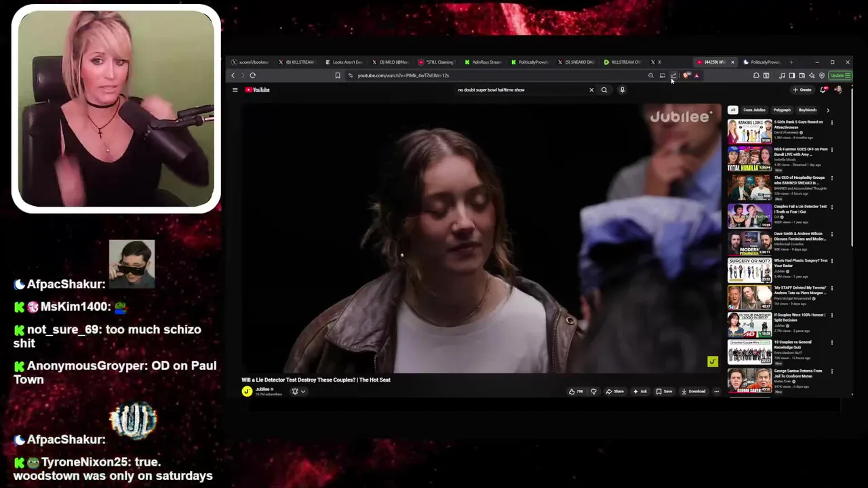This screenshot has width=868, height=488.
Task: Open the YouTube hamburger guide menu
Action: [x=235, y=89]
